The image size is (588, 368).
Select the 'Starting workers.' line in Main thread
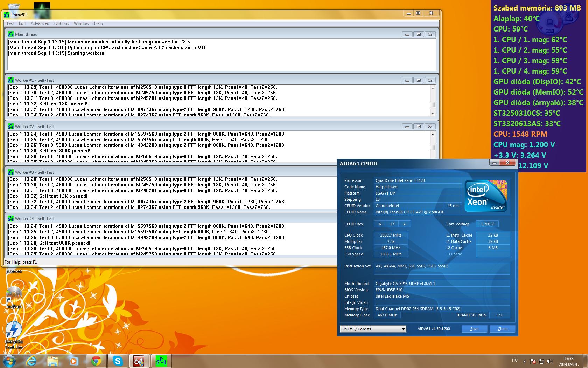point(57,53)
